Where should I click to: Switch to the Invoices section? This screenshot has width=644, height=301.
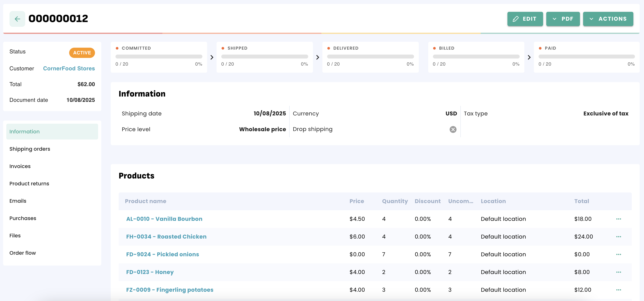click(x=20, y=166)
